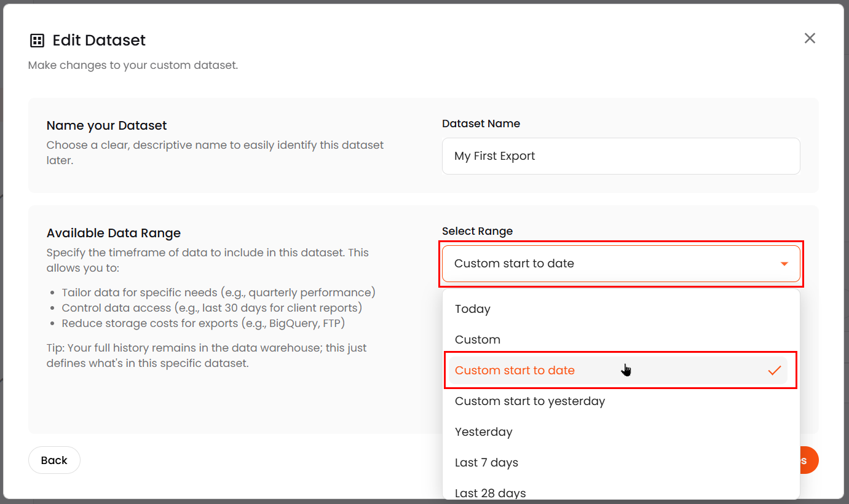Click the partially hidden orange save button
The width and height of the screenshot is (849, 504).
click(808, 460)
